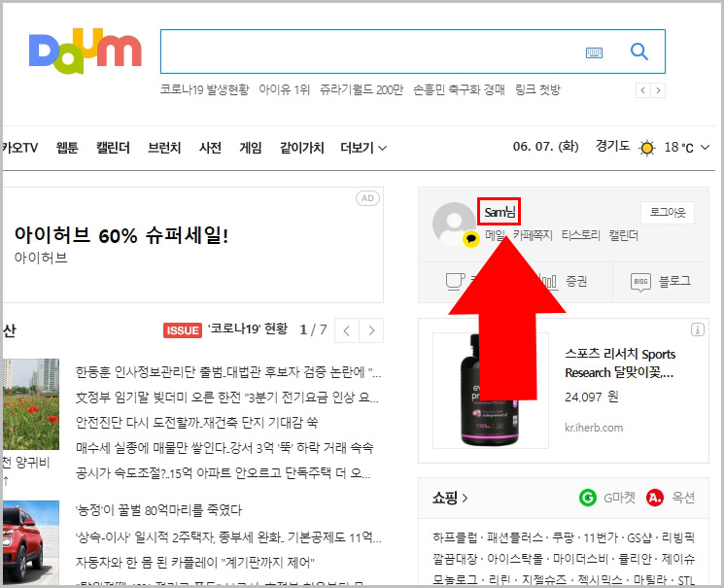
Task: Click the AD badge on banner
Action: [x=367, y=198]
